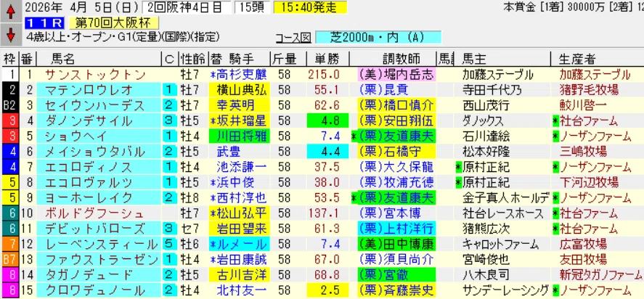Select horse エコロディノス
This screenshot has width=644, height=299.
click(89, 168)
